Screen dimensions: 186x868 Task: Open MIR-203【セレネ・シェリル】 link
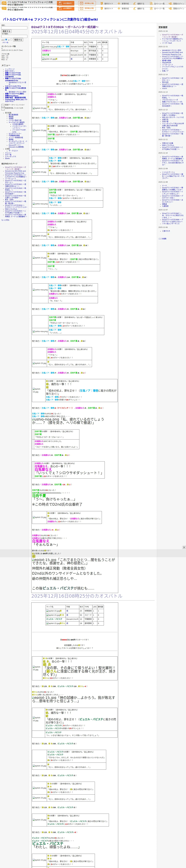[x=173, y=117]
